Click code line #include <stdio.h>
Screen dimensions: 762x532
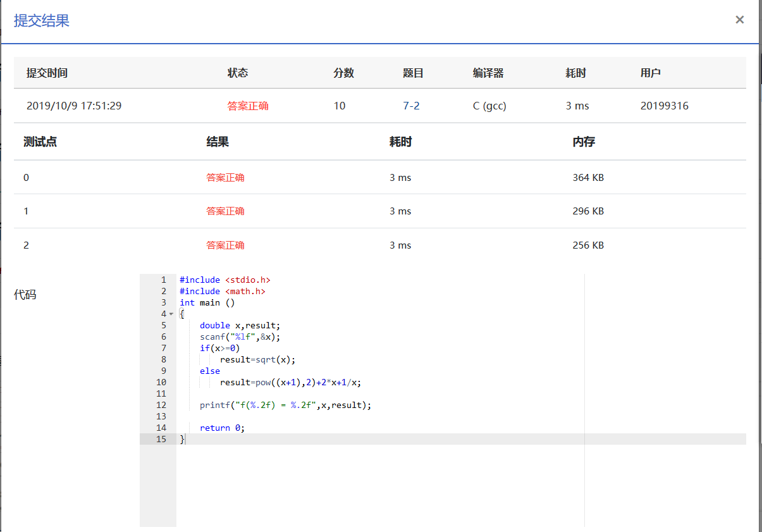tap(225, 280)
